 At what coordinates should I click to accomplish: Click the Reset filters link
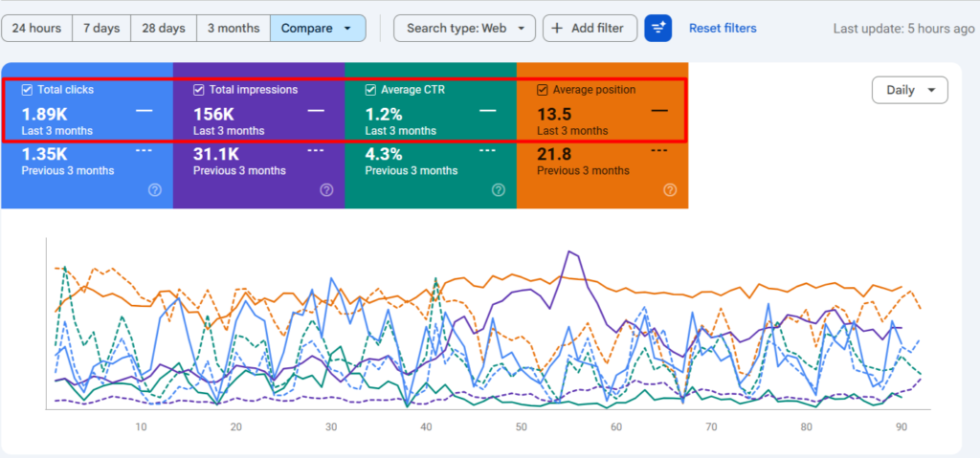tap(722, 29)
